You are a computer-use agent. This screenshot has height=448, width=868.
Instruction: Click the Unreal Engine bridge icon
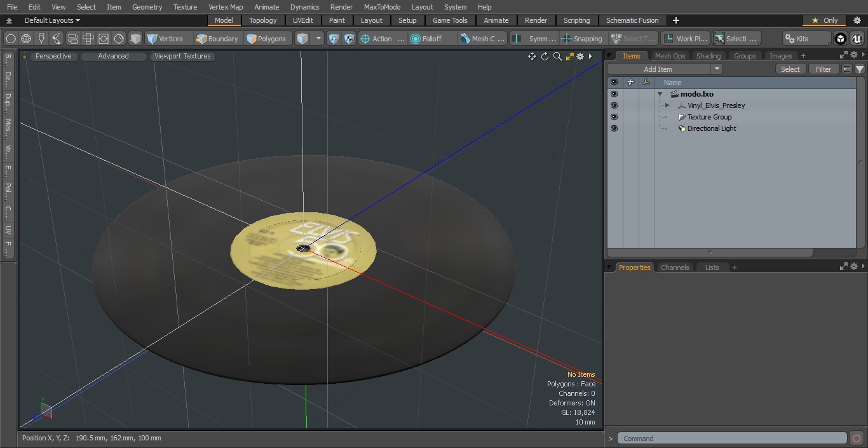[x=857, y=39]
